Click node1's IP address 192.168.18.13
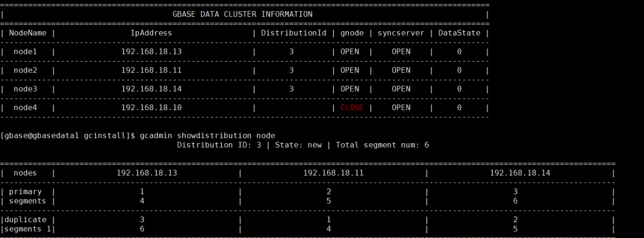The image size is (644, 238). pos(151,51)
